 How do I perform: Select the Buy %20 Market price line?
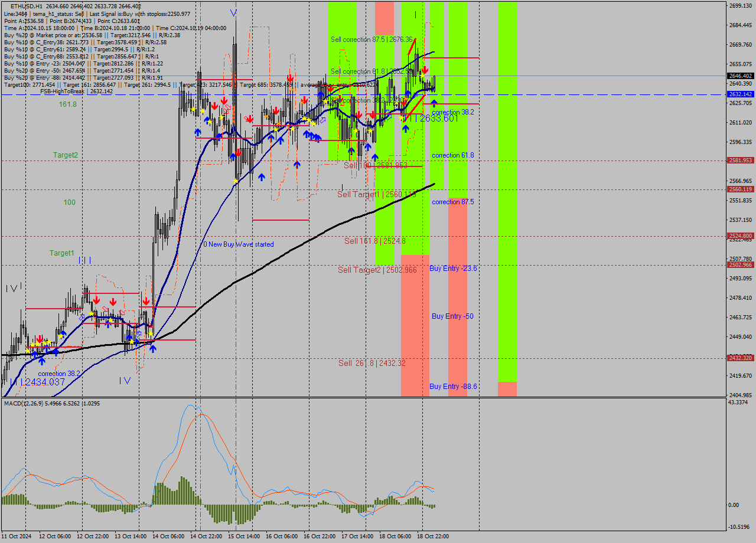tap(92, 35)
